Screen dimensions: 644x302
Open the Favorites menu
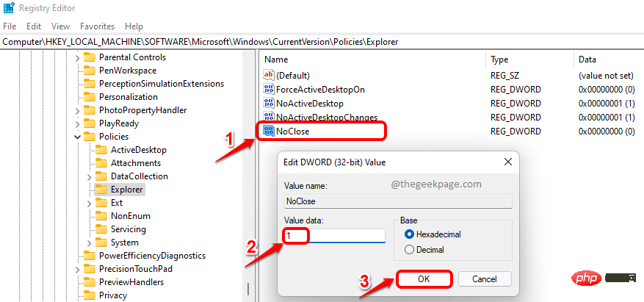(x=98, y=26)
